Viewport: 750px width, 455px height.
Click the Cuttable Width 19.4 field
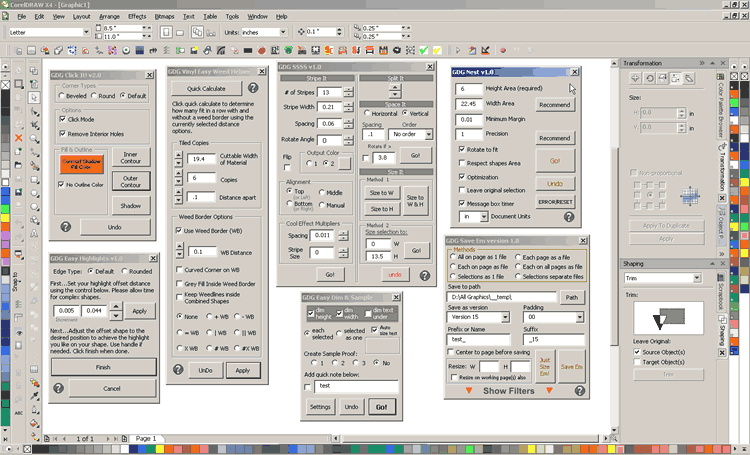[201, 159]
